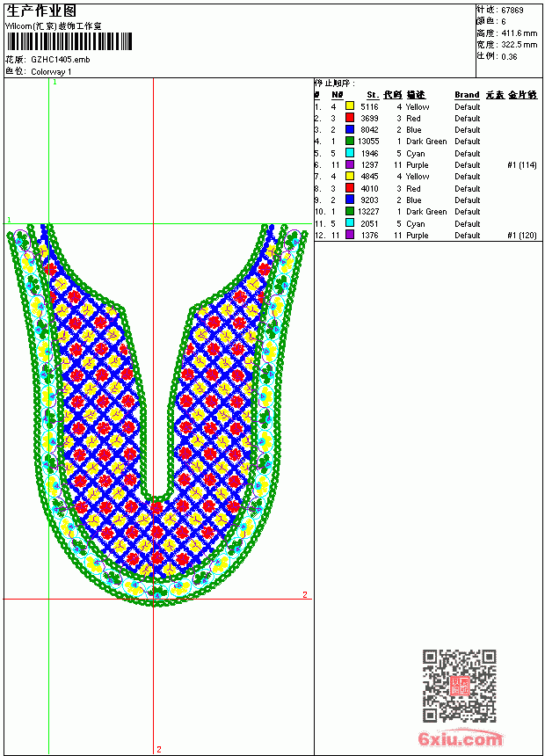Click the Brand column header

(x=467, y=95)
